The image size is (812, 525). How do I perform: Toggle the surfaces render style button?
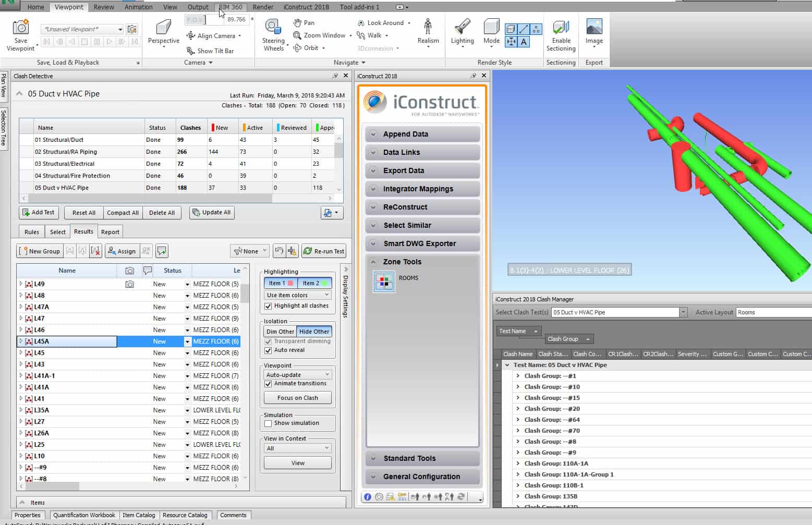pyautogui.click(x=511, y=29)
